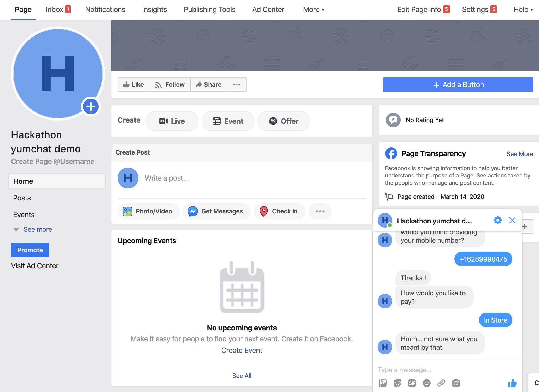539x392 pixels.
Task: Click plus icon on profile picture
Action: [x=91, y=106]
